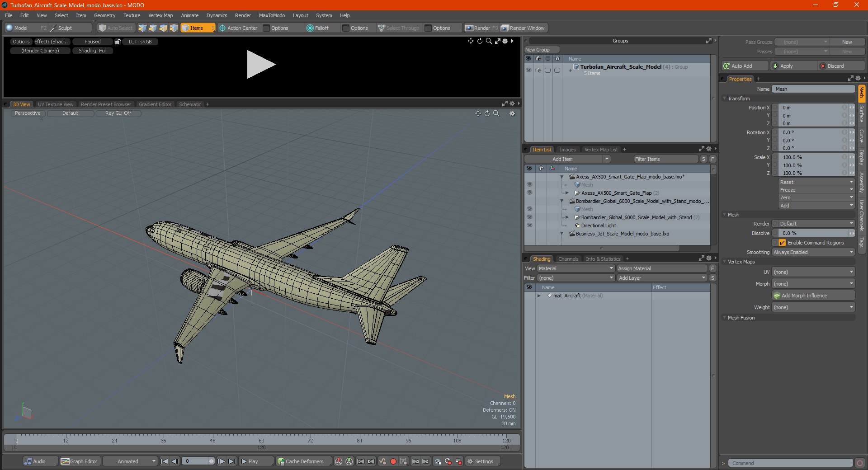Viewport: 868px width, 470px height.
Task: Select Polygons selection mode icon
Action: [x=163, y=28]
